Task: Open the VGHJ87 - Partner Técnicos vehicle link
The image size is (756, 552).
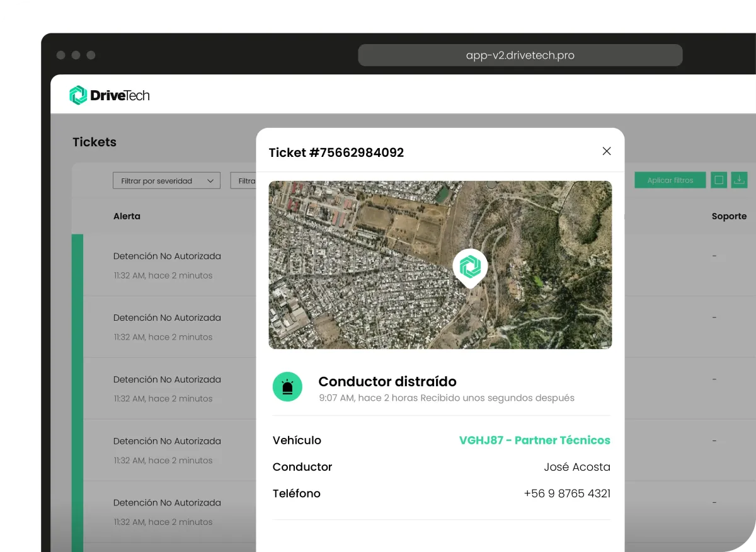Action: coord(535,440)
